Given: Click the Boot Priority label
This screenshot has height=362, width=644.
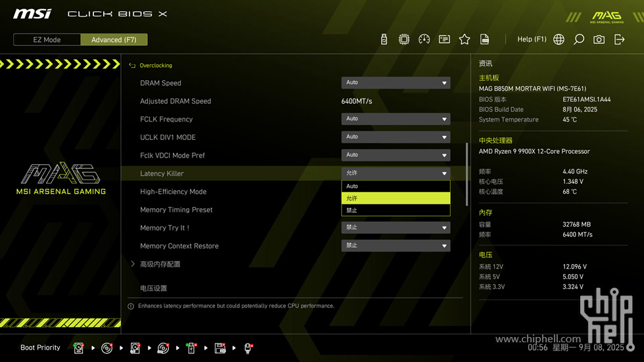Looking at the screenshot, I should [x=40, y=348].
